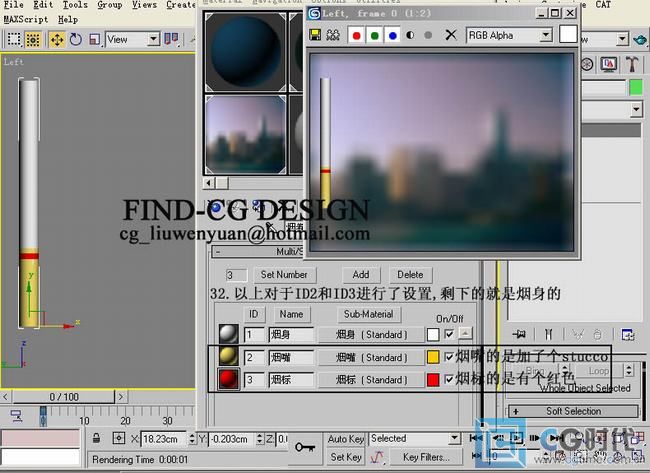Activate the Select and Rotate tool
650x473 pixels.
pos(76,40)
